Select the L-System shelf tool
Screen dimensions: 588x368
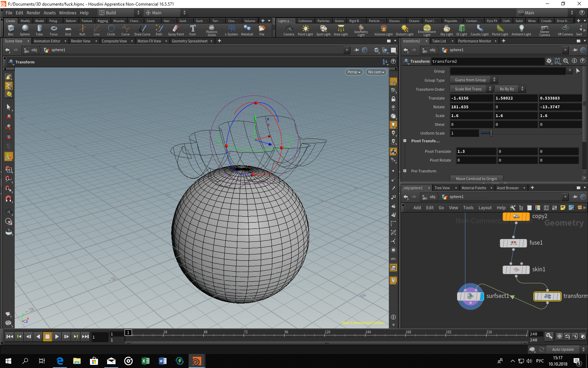tap(231, 30)
